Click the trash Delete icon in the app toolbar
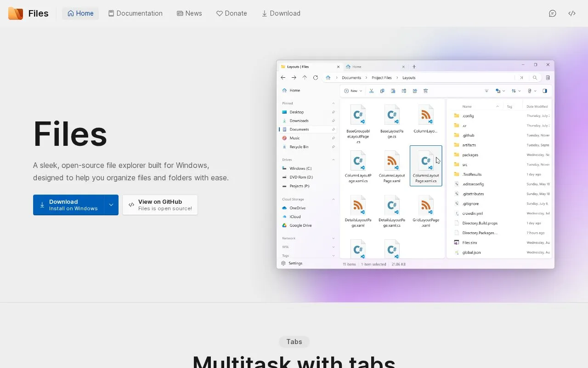588x368 pixels. tap(426, 91)
